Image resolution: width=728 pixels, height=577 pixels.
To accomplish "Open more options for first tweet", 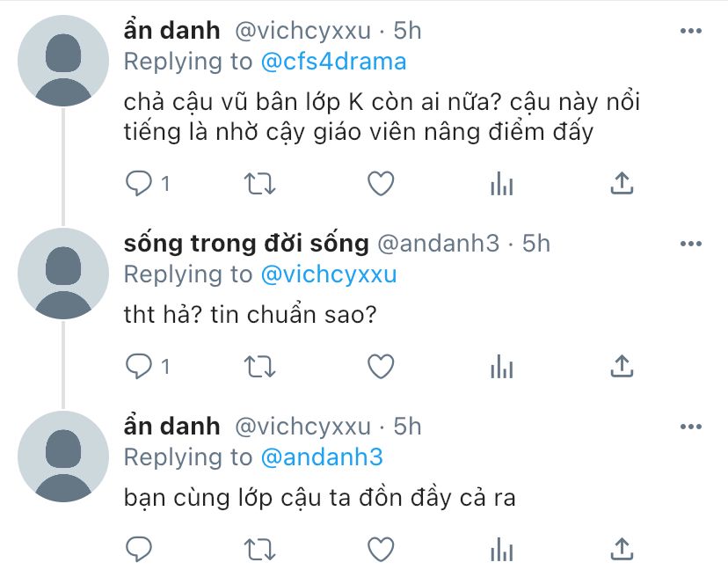I will coord(691,31).
